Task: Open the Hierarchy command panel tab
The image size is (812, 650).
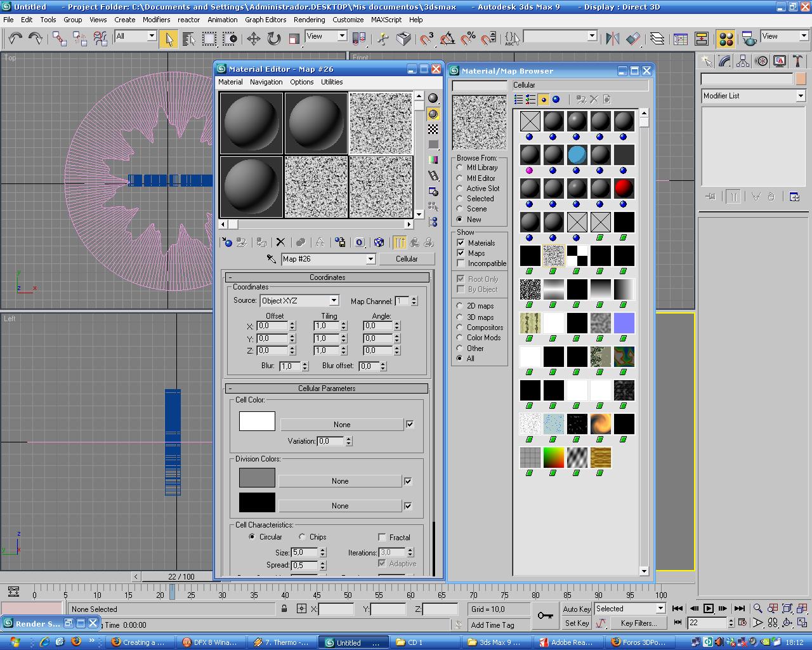Action: [x=743, y=61]
